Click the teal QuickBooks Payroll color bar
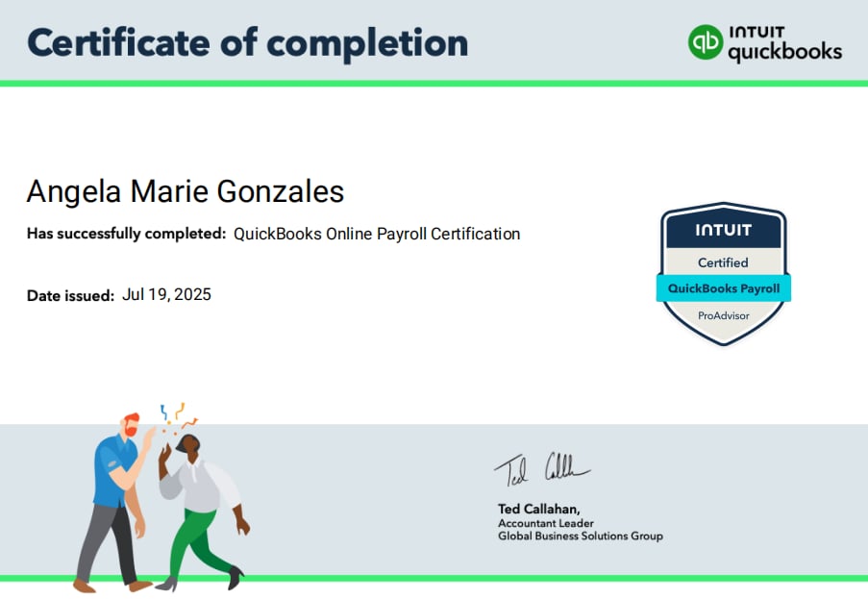 723,287
